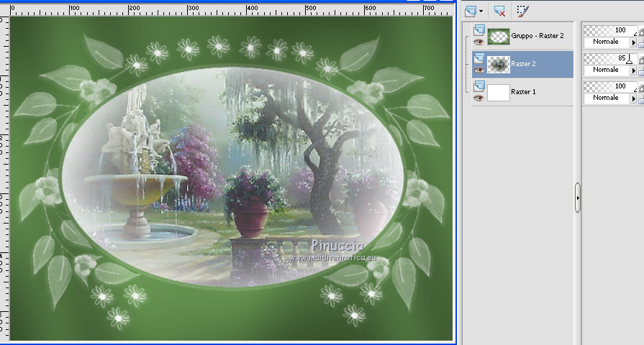Click the garden image on the canvas
The height and width of the screenshot is (345, 644).
[x=232, y=176]
